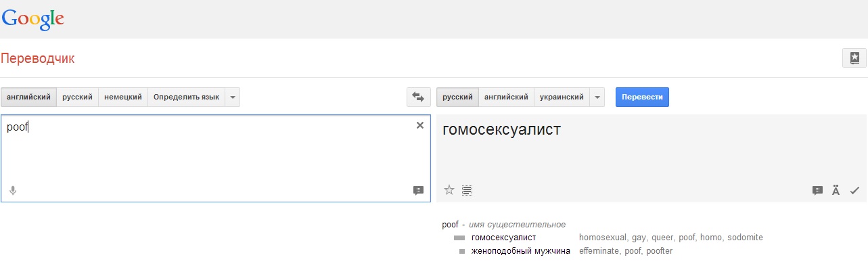
Task: Show transliteration with the Ä icon
Action: coord(836,190)
